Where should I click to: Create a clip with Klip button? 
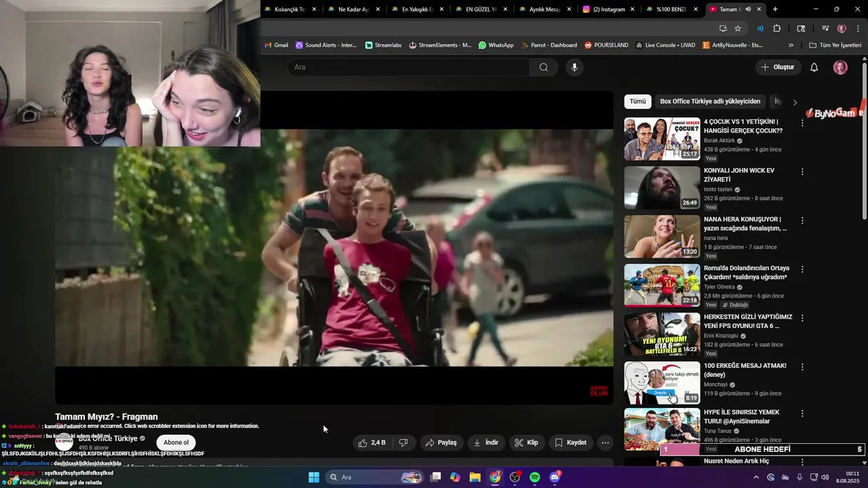[527, 443]
